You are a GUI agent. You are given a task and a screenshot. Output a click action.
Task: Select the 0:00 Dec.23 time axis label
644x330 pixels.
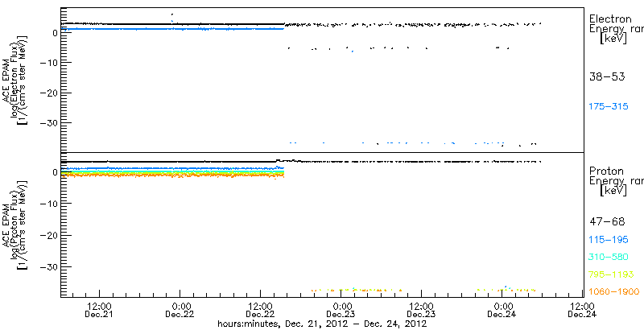[341, 311]
